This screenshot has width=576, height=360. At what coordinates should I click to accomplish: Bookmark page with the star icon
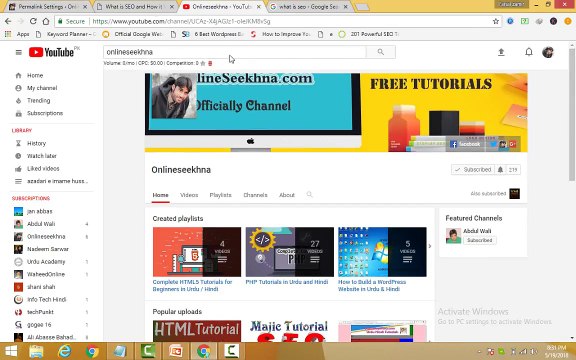(496, 21)
